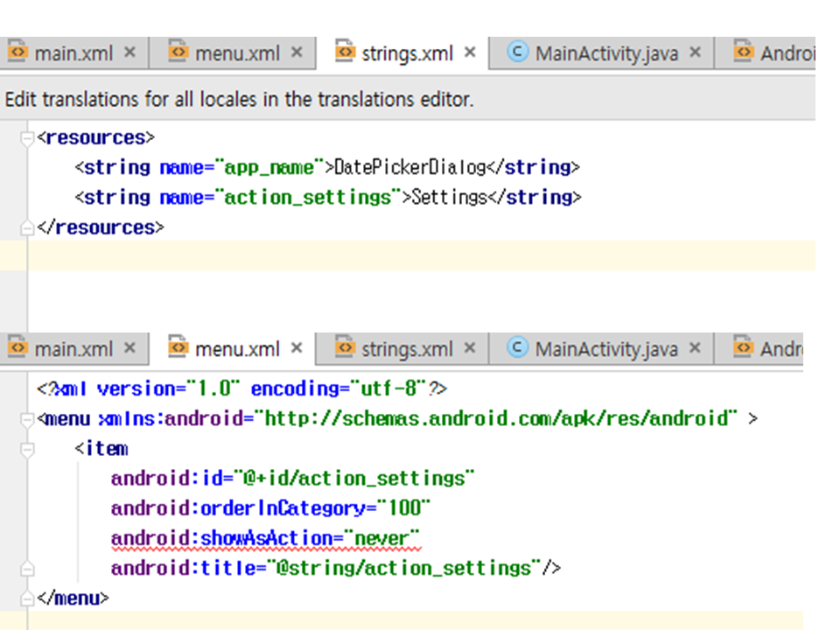
Task: Click the Java class icon on the upper MainActivity.java tab
Action: 518,52
